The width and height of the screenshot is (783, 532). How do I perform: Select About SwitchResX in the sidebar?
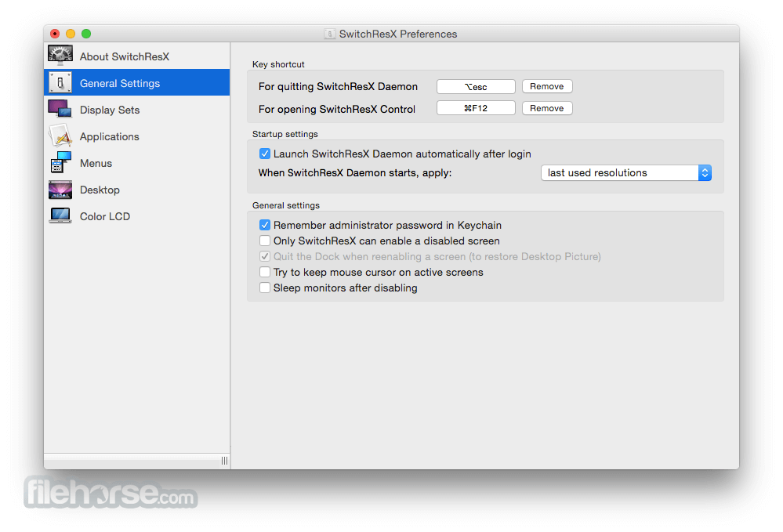tap(125, 56)
